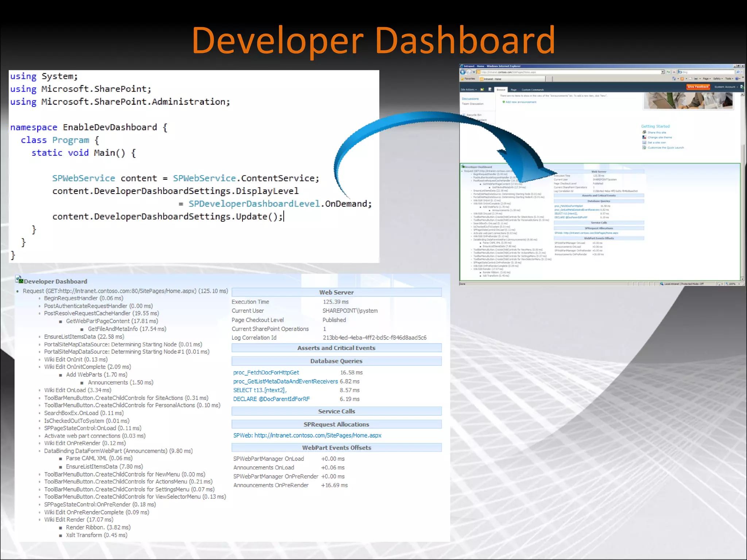
Task: Click the icon beside Customize the Quick Launch
Action: [x=644, y=147]
